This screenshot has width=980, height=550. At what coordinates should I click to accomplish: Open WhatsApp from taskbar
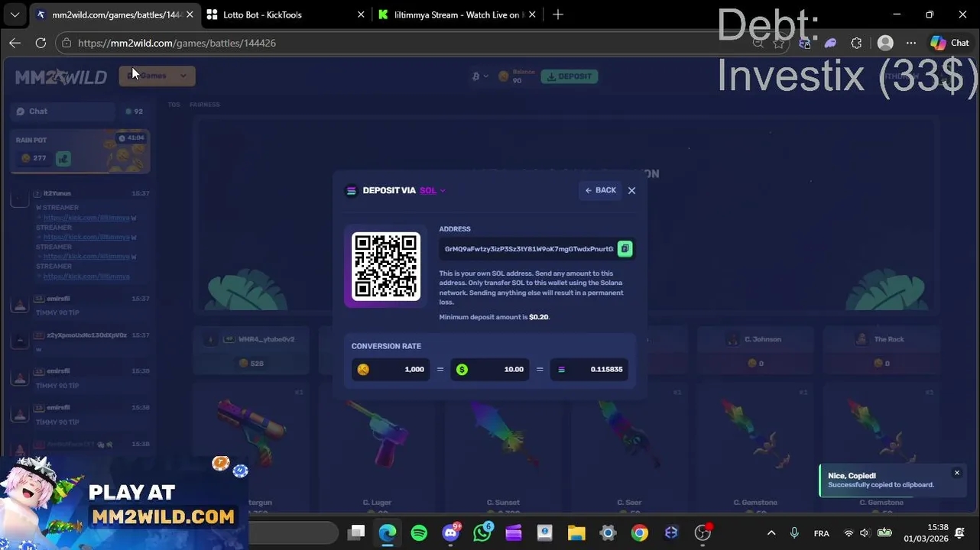(x=482, y=533)
